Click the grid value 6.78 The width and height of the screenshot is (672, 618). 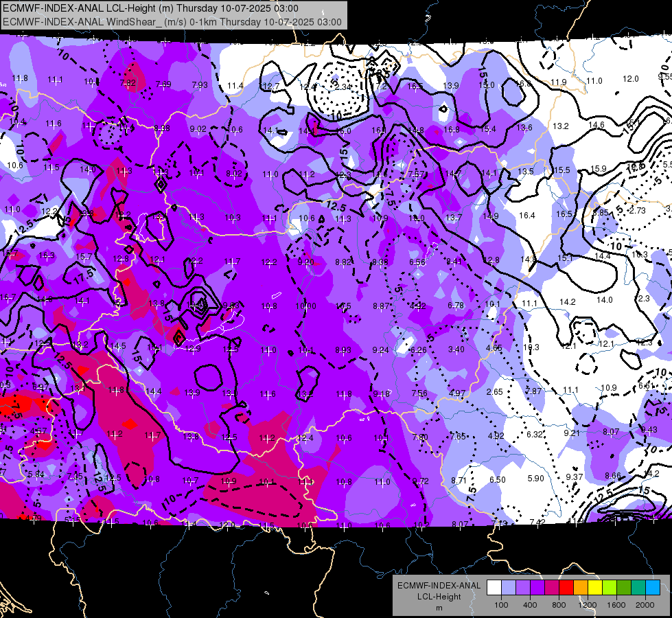tap(456, 305)
